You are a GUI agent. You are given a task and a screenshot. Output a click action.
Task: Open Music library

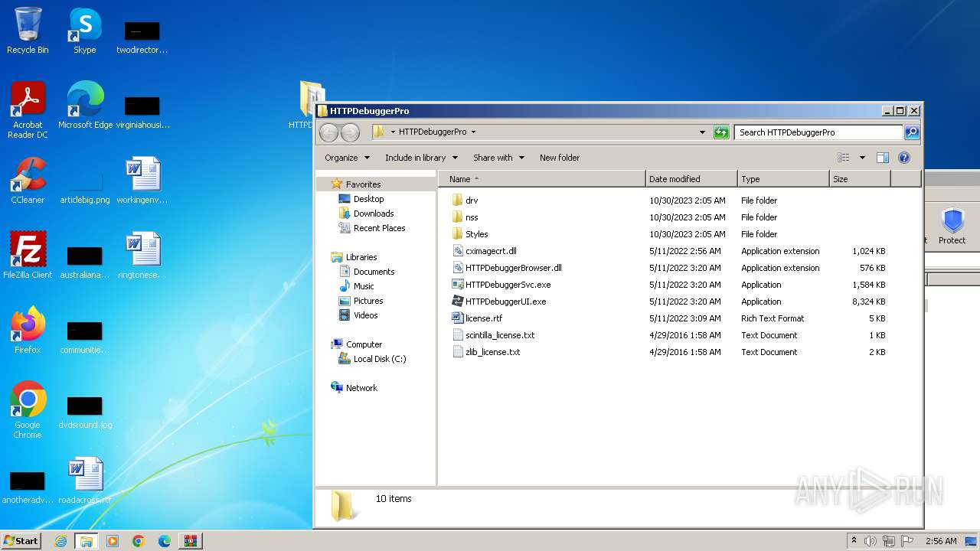click(x=357, y=286)
